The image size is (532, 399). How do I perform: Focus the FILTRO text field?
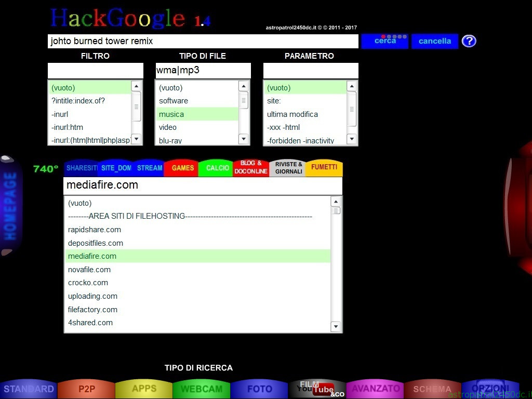click(x=96, y=71)
